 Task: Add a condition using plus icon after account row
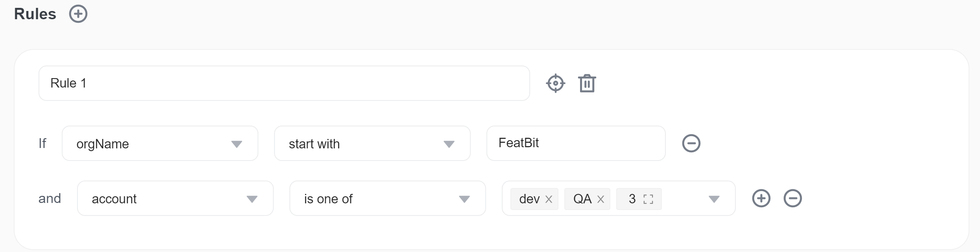[761, 198]
